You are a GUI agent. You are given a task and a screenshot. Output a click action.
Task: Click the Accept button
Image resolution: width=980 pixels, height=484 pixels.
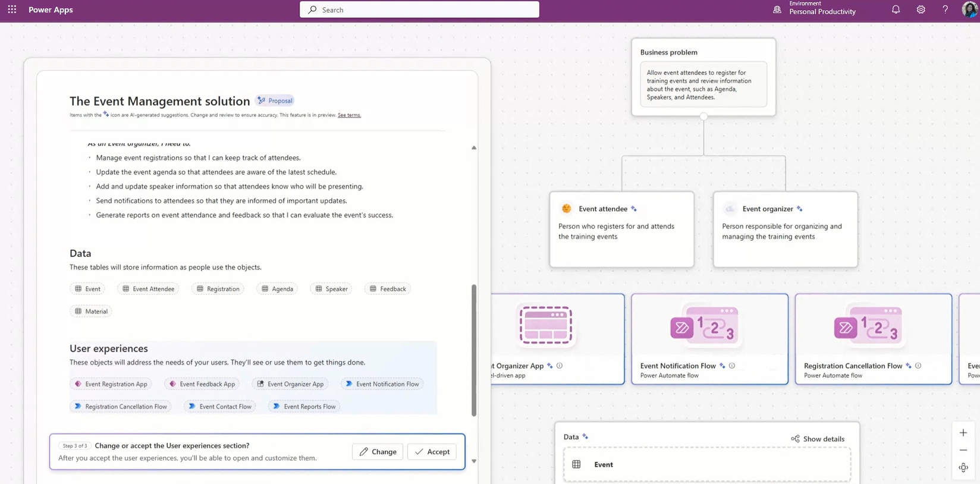click(x=432, y=452)
